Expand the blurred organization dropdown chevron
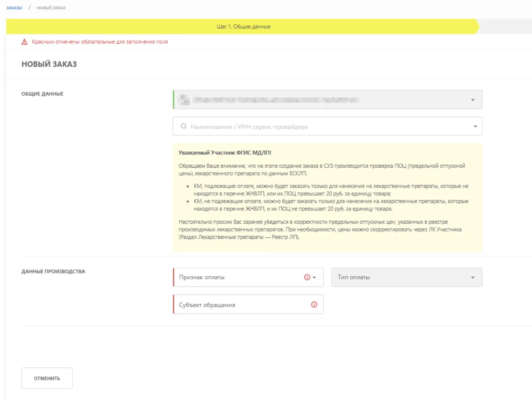Image resolution: width=532 pixels, height=401 pixels. click(x=473, y=100)
